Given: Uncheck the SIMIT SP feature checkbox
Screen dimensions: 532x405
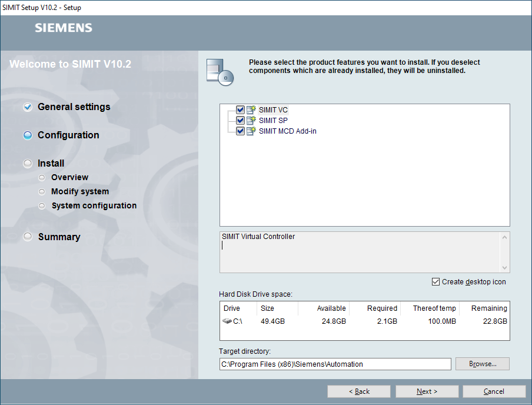Looking at the screenshot, I should click(x=240, y=120).
